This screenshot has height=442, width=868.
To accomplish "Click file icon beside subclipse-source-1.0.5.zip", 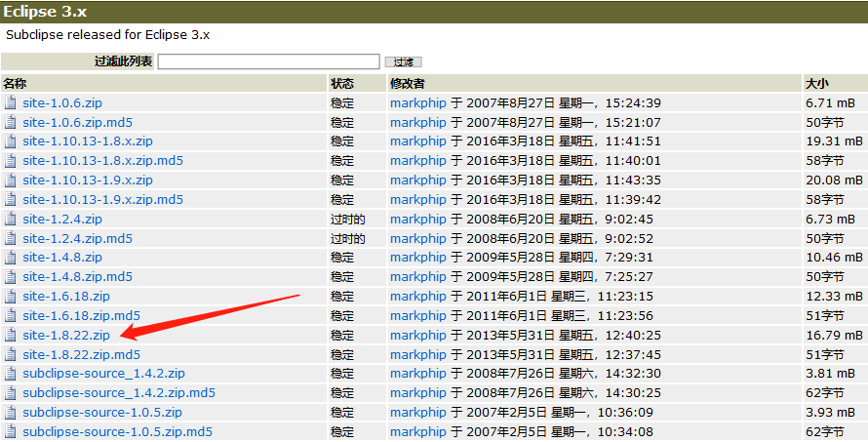I will 11,412.
